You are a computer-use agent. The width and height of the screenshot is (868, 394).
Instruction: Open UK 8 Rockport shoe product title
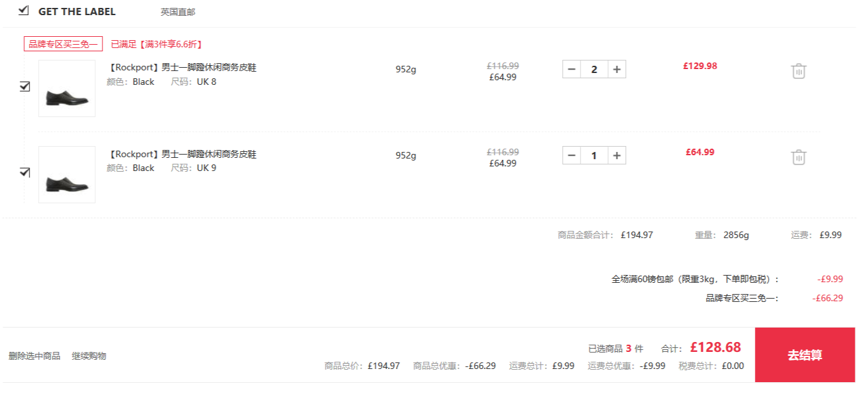tap(181, 68)
